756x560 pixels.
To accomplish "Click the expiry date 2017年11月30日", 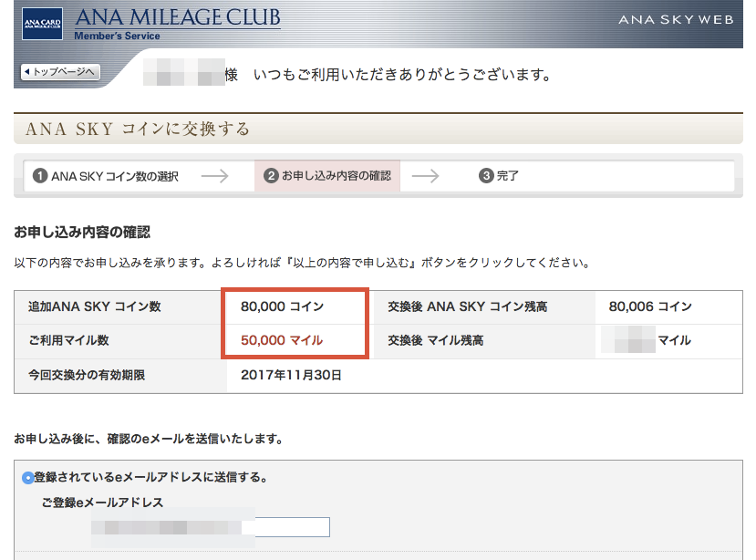I will [x=291, y=375].
